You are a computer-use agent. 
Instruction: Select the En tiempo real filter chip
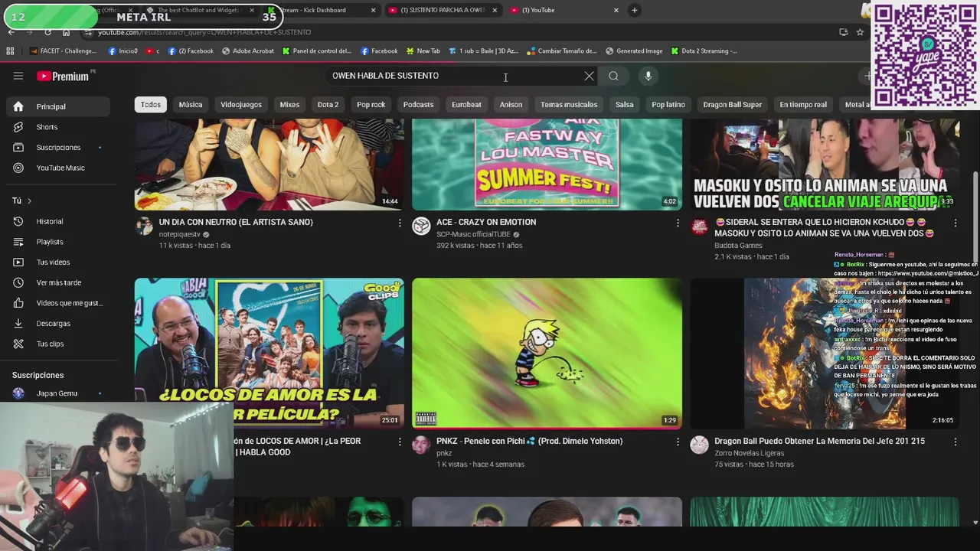click(803, 105)
